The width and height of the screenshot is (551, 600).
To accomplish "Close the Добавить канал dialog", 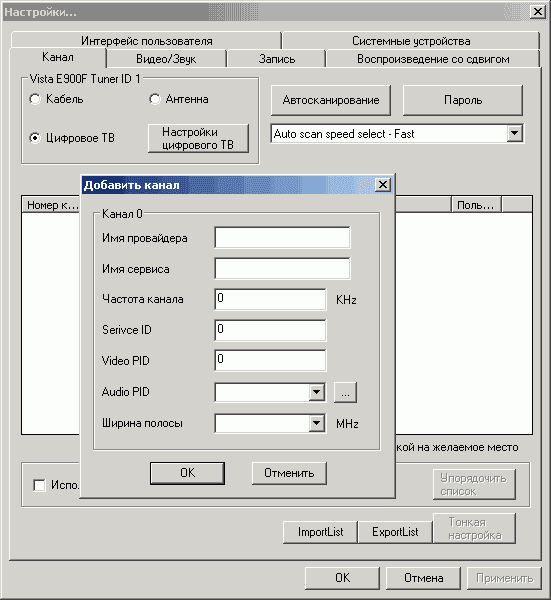I will (x=383, y=185).
